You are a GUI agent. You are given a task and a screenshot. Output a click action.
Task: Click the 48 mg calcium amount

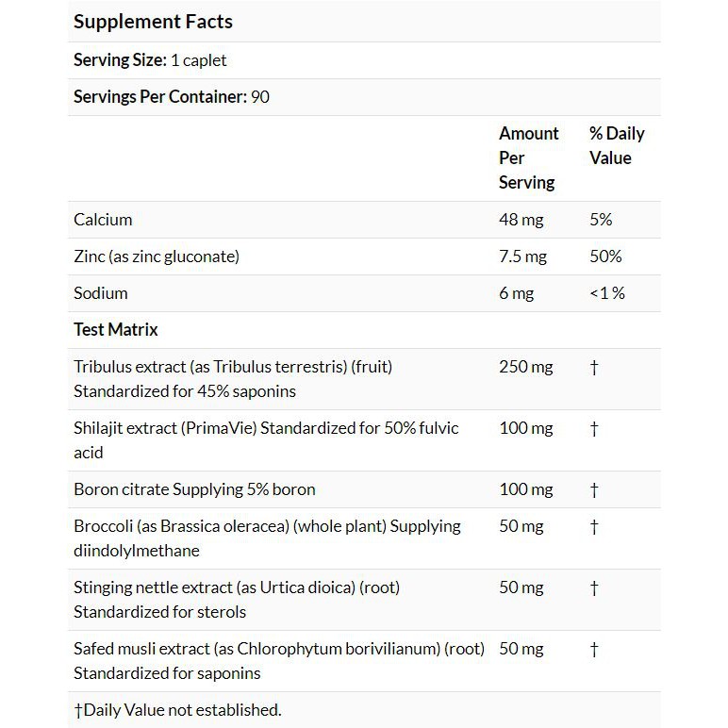tap(521, 220)
